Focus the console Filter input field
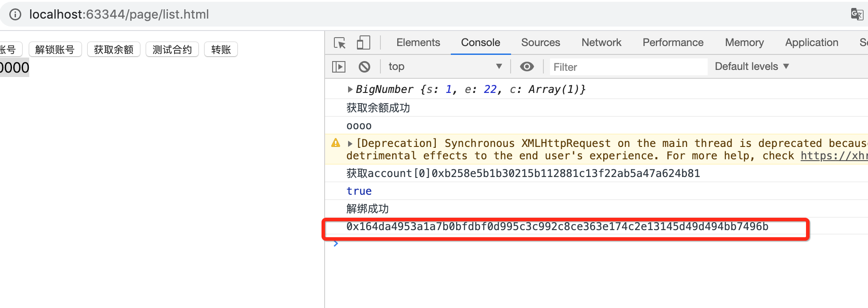 point(628,67)
